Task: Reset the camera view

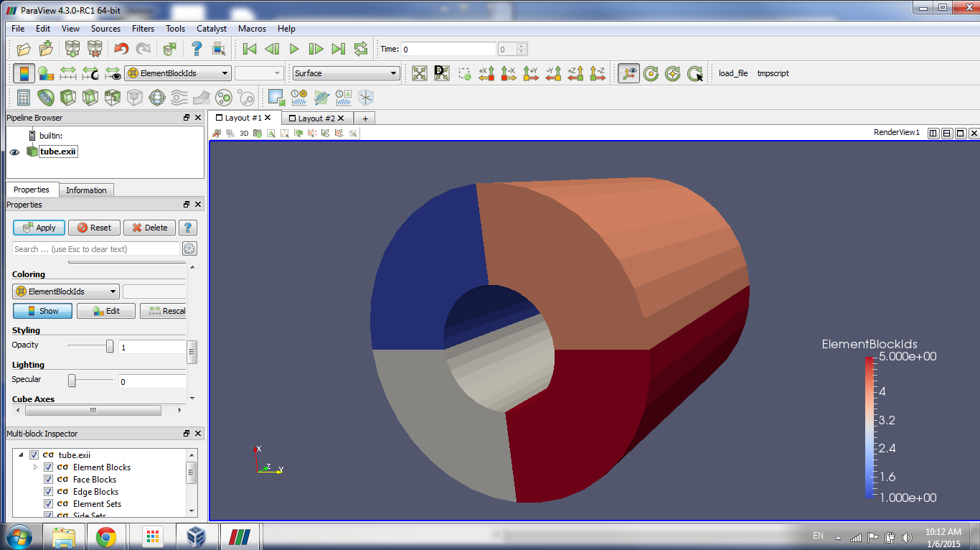Action: click(419, 73)
